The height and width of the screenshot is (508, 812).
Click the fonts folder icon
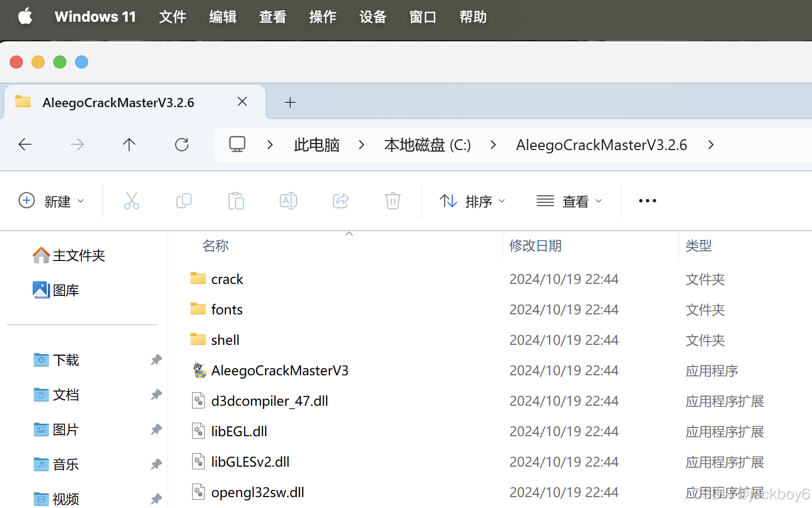(198, 309)
